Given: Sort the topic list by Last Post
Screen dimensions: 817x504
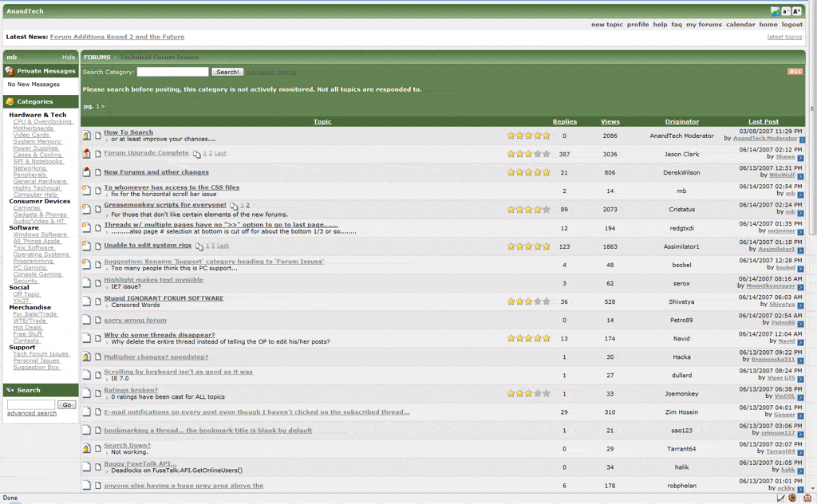Looking at the screenshot, I should [x=764, y=122].
